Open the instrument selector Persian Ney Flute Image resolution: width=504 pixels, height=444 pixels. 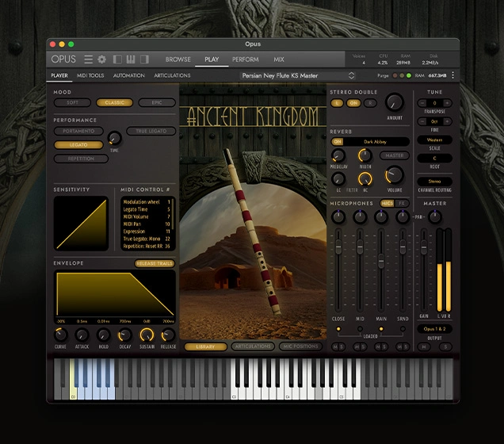pyautogui.click(x=298, y=75)
